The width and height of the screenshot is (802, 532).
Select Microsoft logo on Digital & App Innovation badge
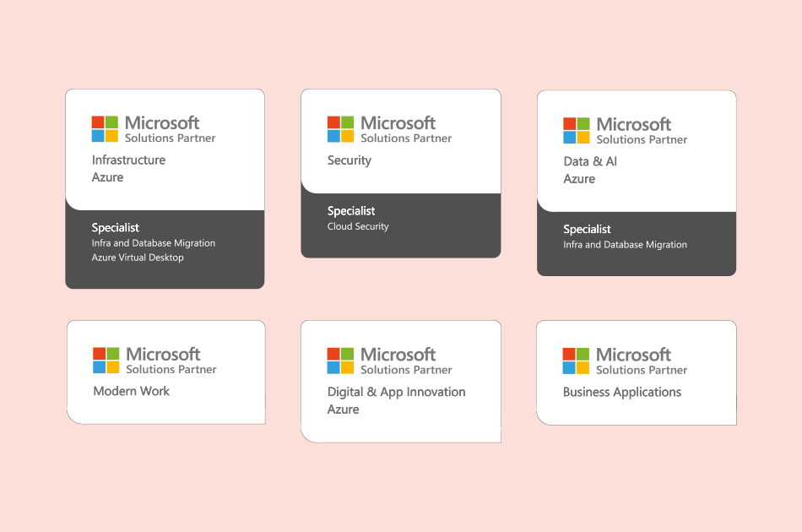(x=342, y=360)
